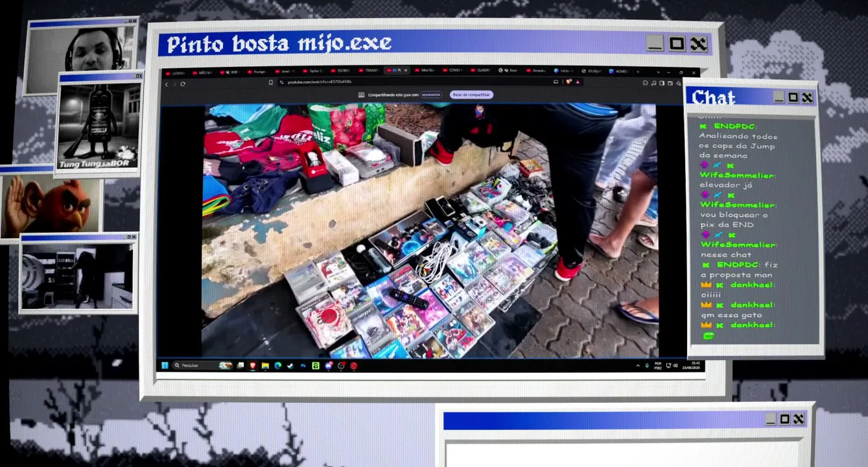Minimize the Chat window
868x467 pixels.
coord(779,97)
